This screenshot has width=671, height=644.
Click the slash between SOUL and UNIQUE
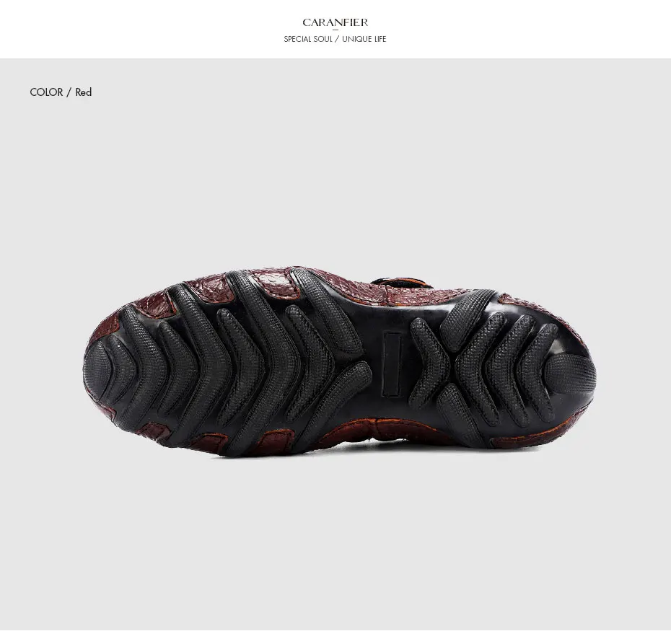point(337,39)
